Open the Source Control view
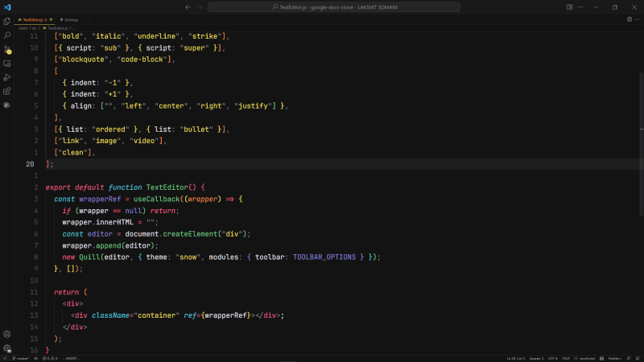 (x=7, y=50)
